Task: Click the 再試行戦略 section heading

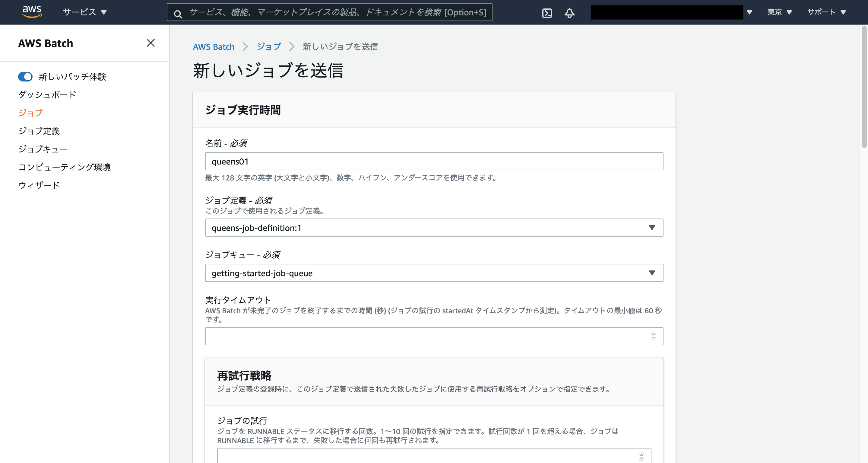Action: point(244,375)
